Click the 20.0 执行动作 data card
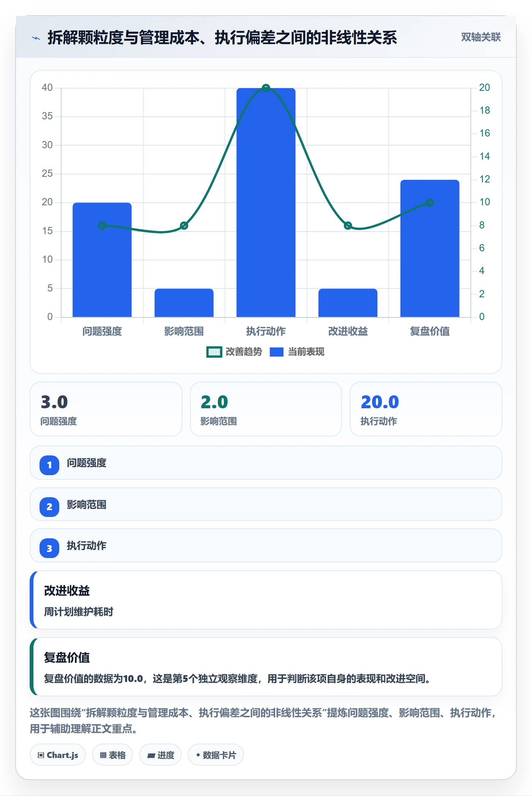The width and height of the screenshot is (532, 796). [x=426, y=409]
